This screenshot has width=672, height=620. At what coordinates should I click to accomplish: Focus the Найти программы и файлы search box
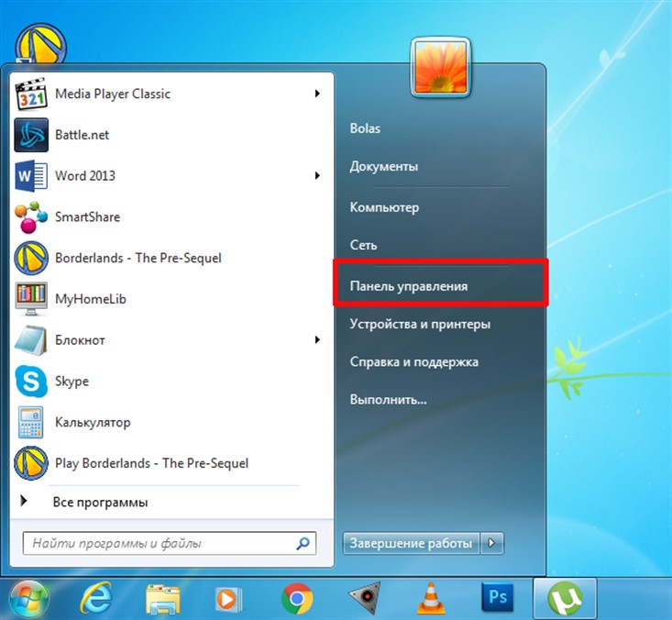170,543
